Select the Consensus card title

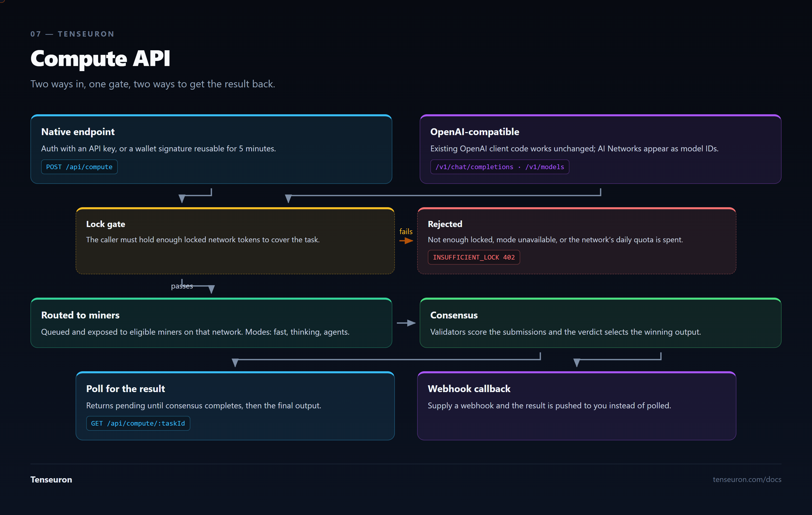(454, 315)
